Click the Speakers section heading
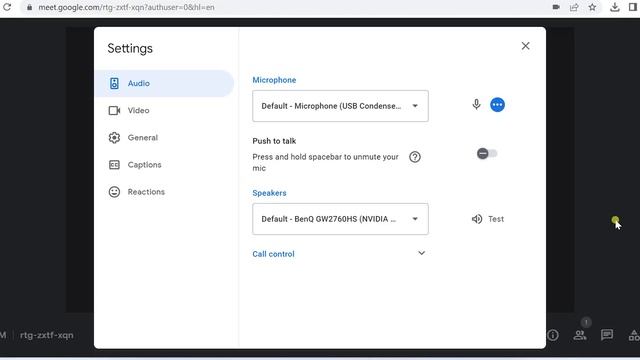 (269, 193)
